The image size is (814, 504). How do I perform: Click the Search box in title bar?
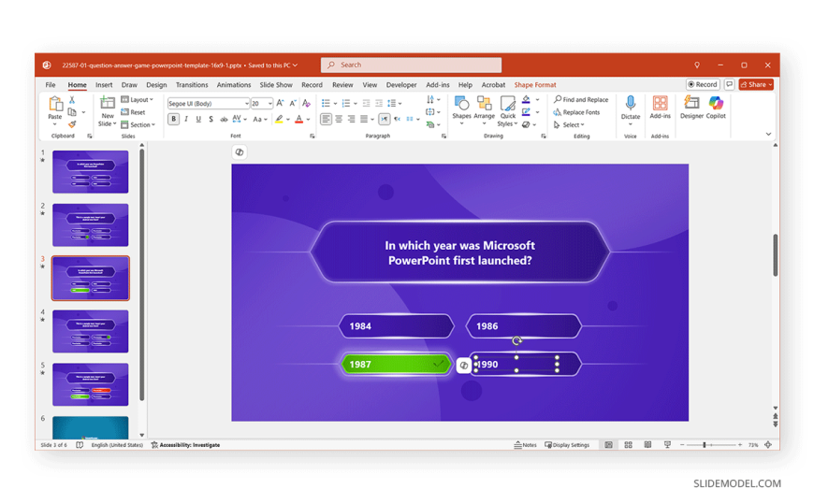tap(411, 65)
